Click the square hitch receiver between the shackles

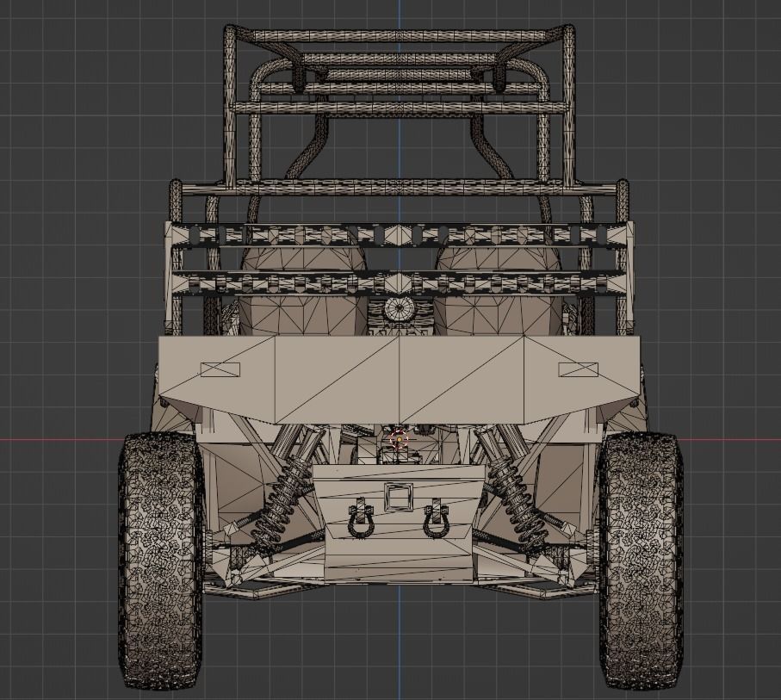(398, 497)
